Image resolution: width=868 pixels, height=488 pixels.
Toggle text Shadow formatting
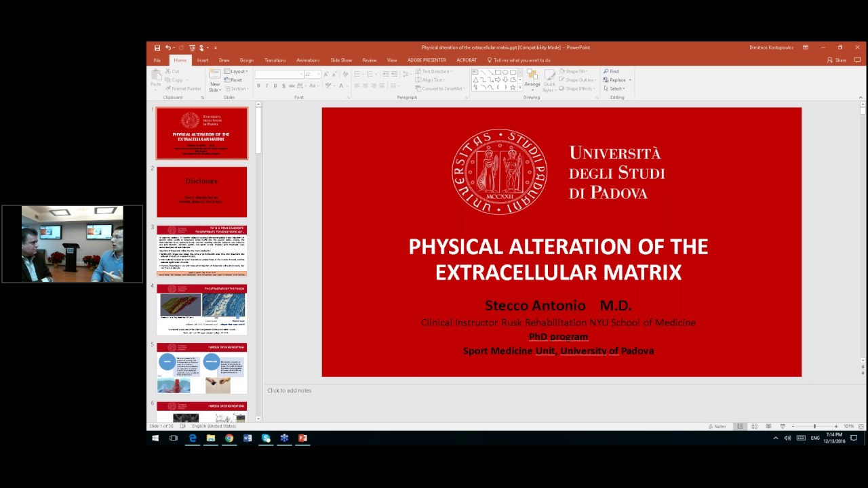pos(283,86)
